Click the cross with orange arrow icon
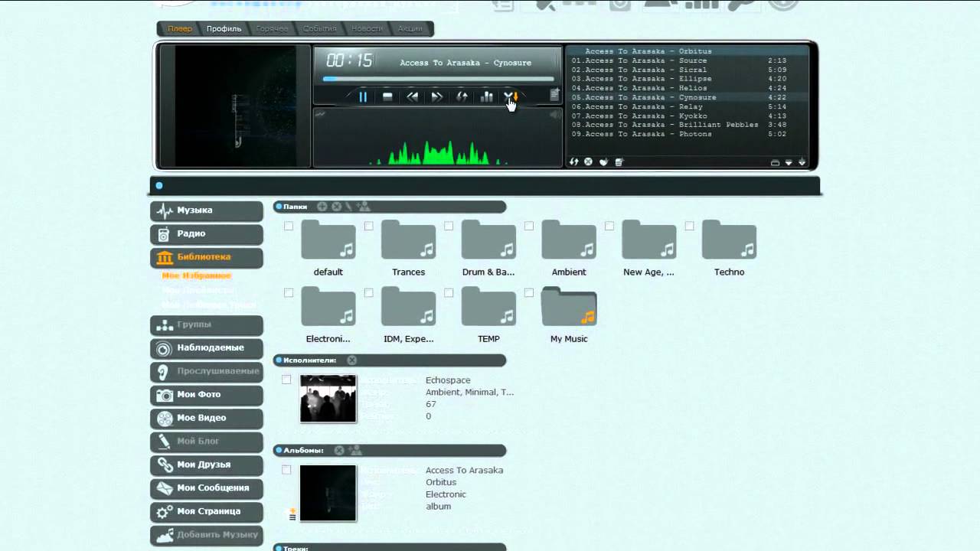980x551 pixels. pyautogui.click(x=511, y=96)
